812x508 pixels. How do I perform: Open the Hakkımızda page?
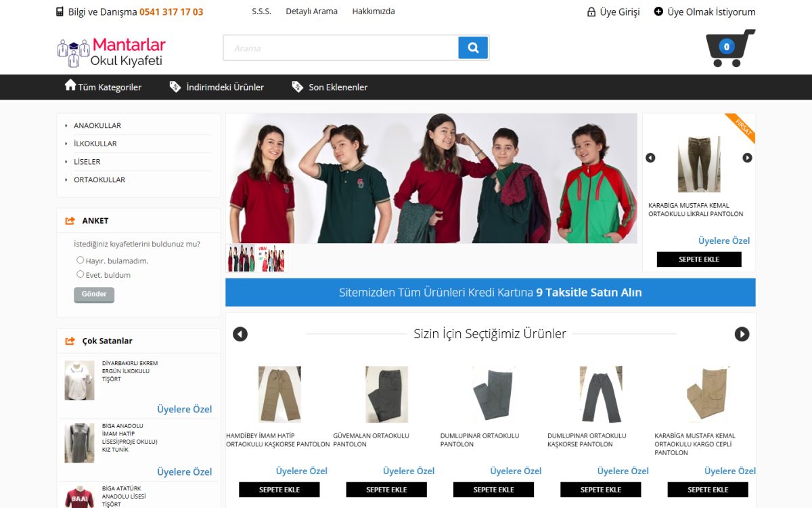click(374, 12)
